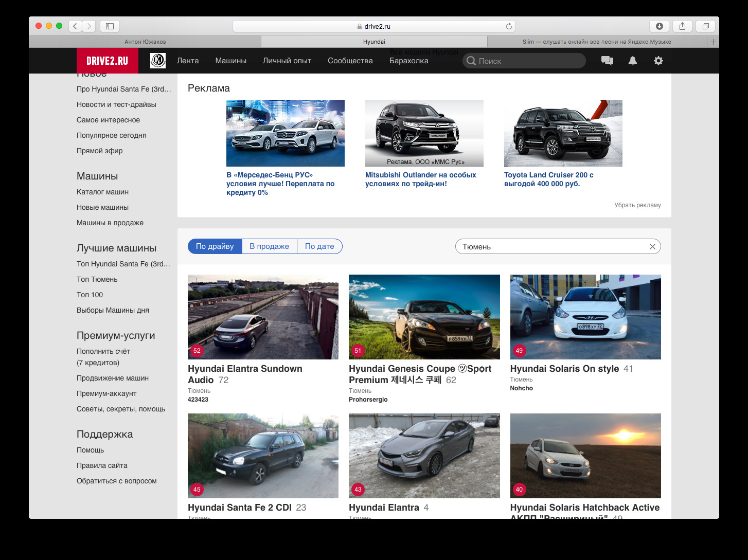Open the Машины в продаже link

110,223
